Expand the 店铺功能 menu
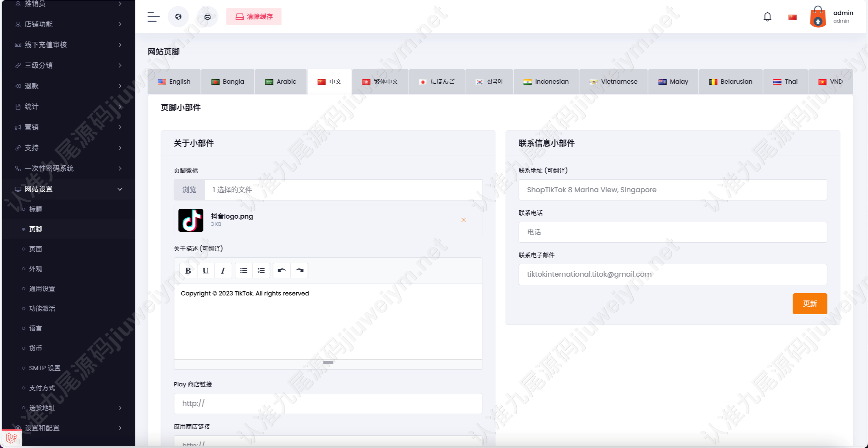Screen dimensions: 868x448 68,24
